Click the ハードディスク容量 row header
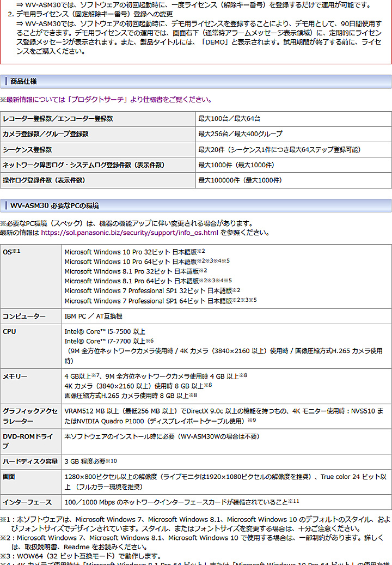 click(31, 461)
